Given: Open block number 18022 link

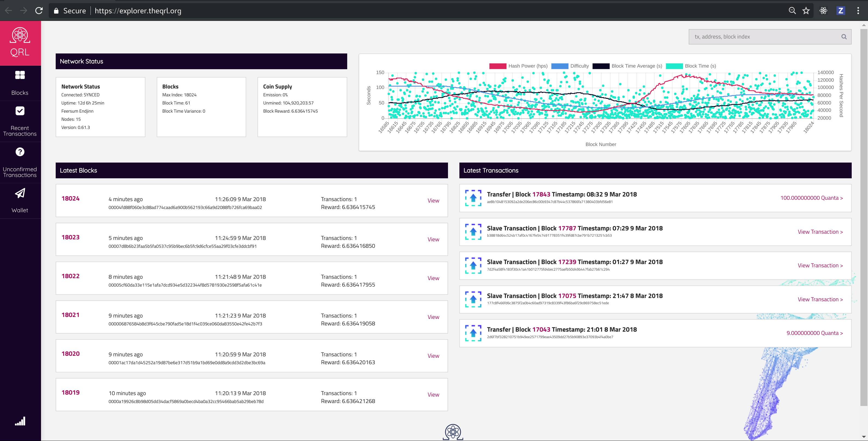Looking at the screenshot, I should (70, 276).
